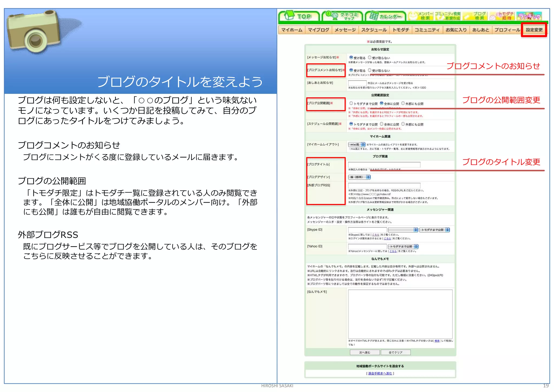Set ブログ公開範囲 to トモダチまで公開
Image resolution: width=554 pixels, height=392 pixels.
[x=351, y=103]
